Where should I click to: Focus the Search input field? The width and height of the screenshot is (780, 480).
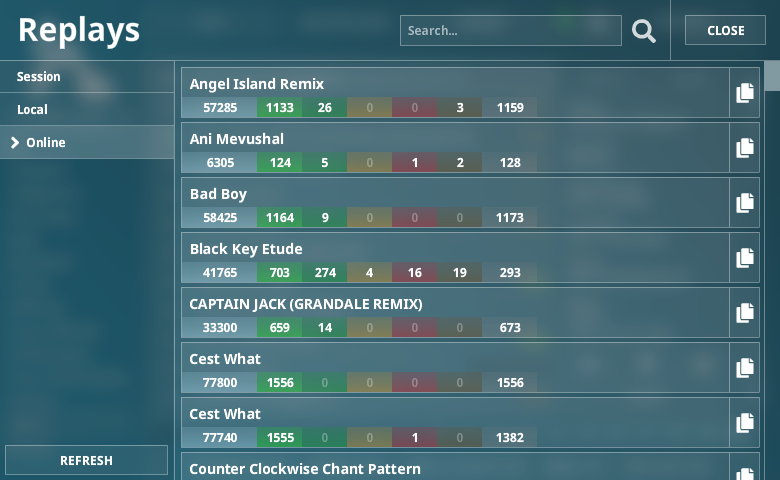509,31
